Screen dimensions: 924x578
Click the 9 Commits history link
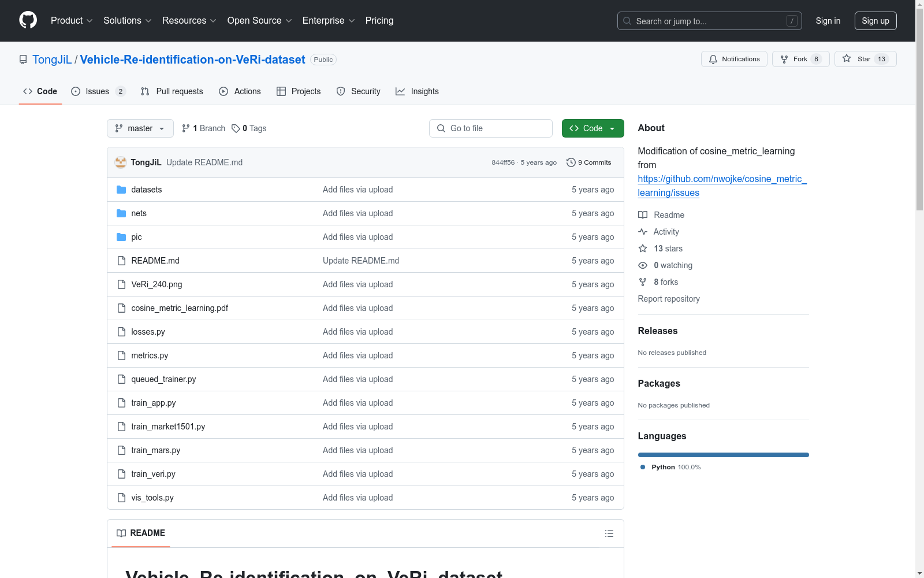point(589,162)
